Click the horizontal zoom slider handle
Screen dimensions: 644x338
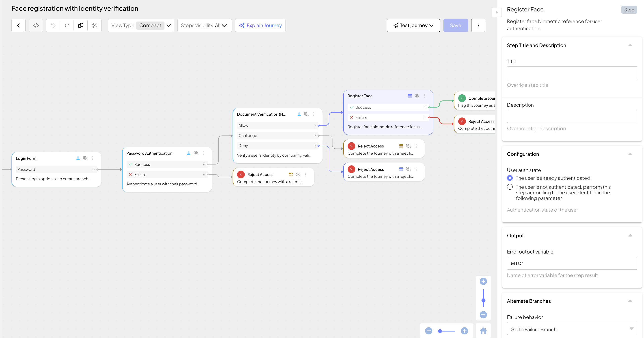440,331
